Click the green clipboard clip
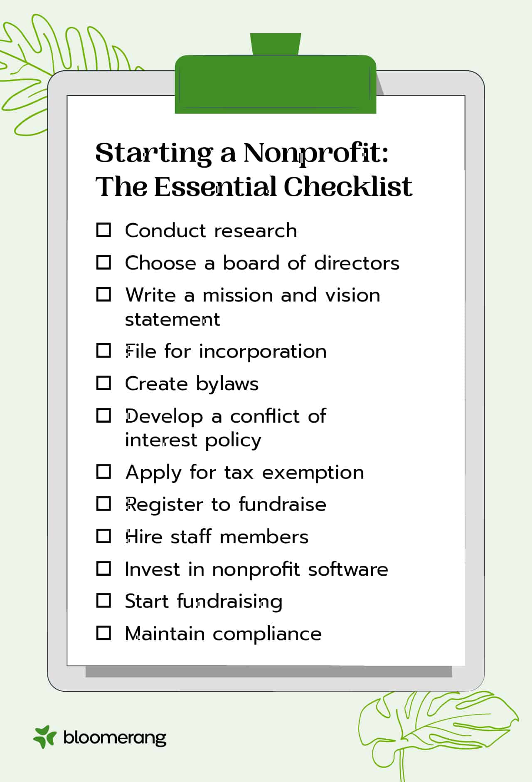532x782 pixels. (275, 84)
